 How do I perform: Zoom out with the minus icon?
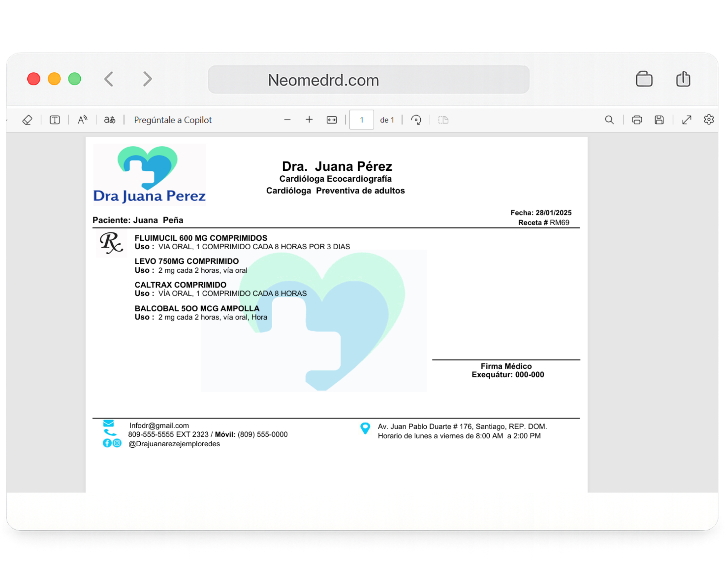pos(287,120)
